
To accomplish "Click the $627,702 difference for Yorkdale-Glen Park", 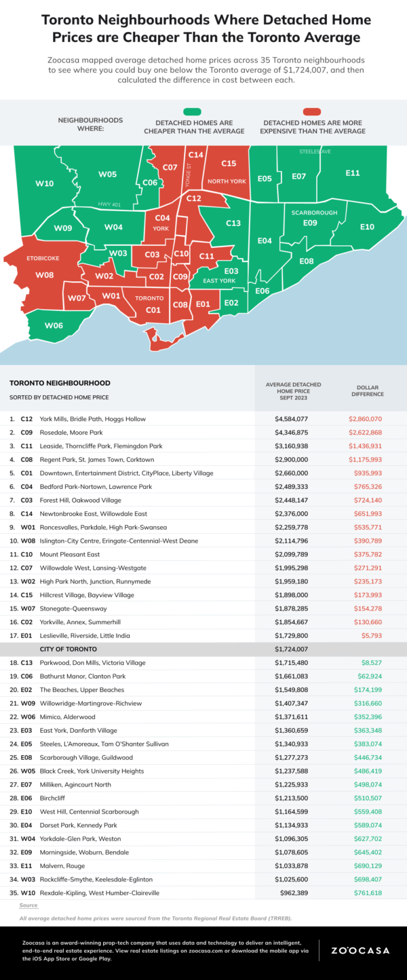I will coord(369,838).
